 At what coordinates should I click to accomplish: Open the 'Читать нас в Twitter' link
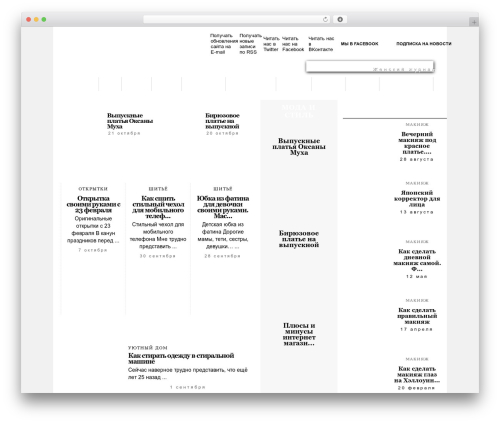pos(271,44)
